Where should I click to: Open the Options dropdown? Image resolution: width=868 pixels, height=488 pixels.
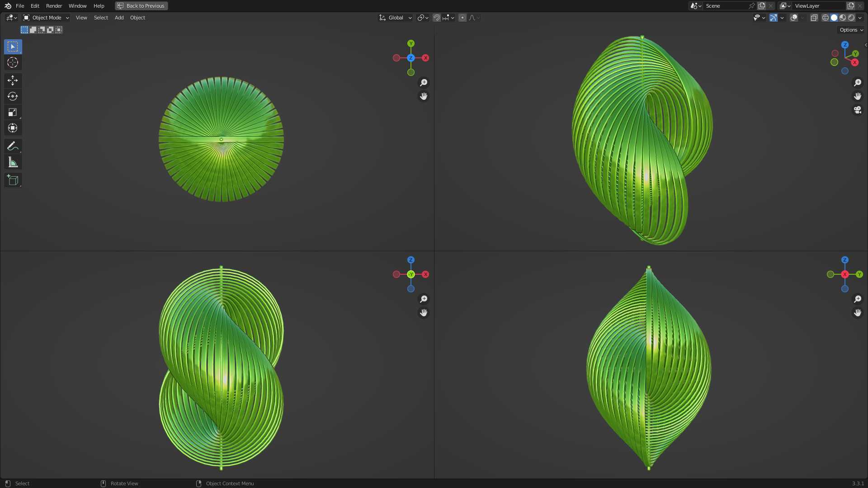coord(851,30)
